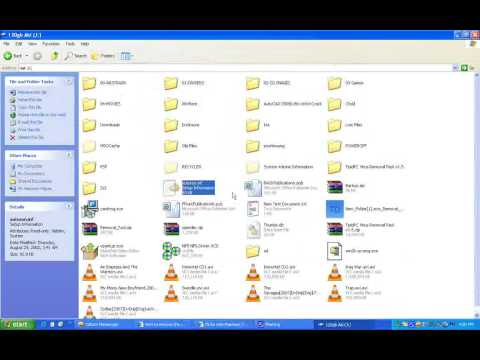This screenshot has width=480, height=360.
Task: Select the PSP folder
Action: (x=95, y=167)
